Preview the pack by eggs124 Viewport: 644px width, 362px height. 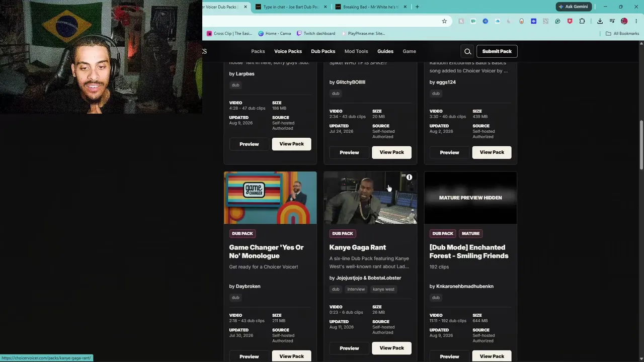449,152
